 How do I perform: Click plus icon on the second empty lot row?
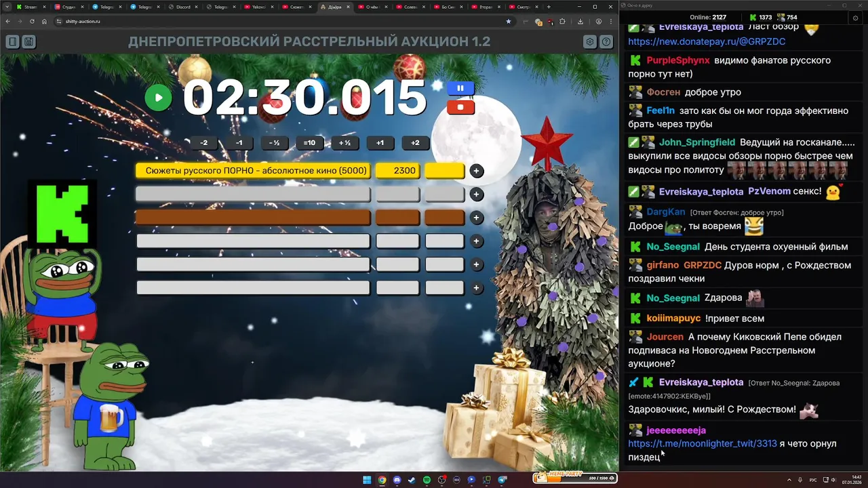point(477,195)
